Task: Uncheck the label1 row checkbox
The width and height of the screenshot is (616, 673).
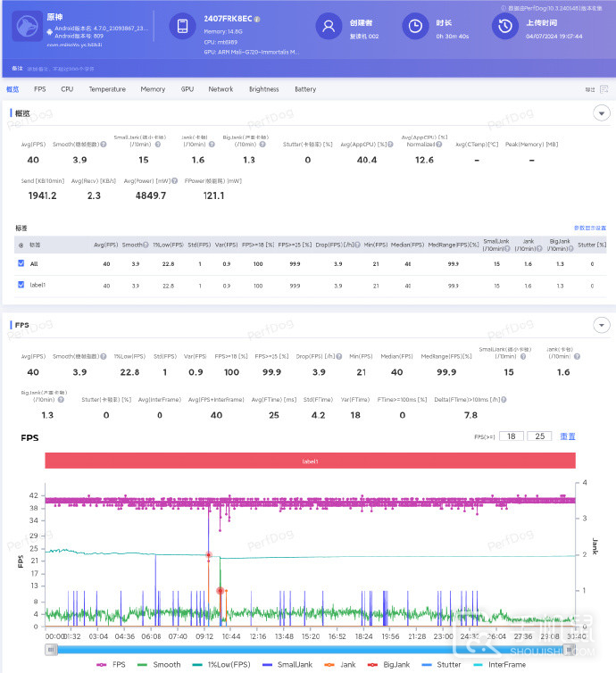Action: (x=21, y=285)
